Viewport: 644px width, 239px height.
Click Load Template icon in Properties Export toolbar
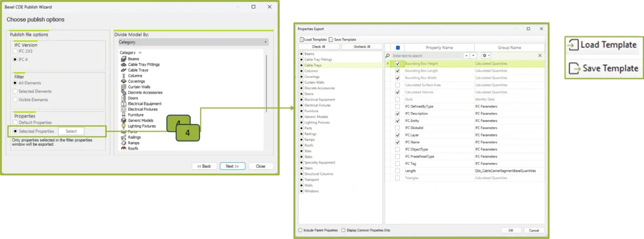point(301,40)
